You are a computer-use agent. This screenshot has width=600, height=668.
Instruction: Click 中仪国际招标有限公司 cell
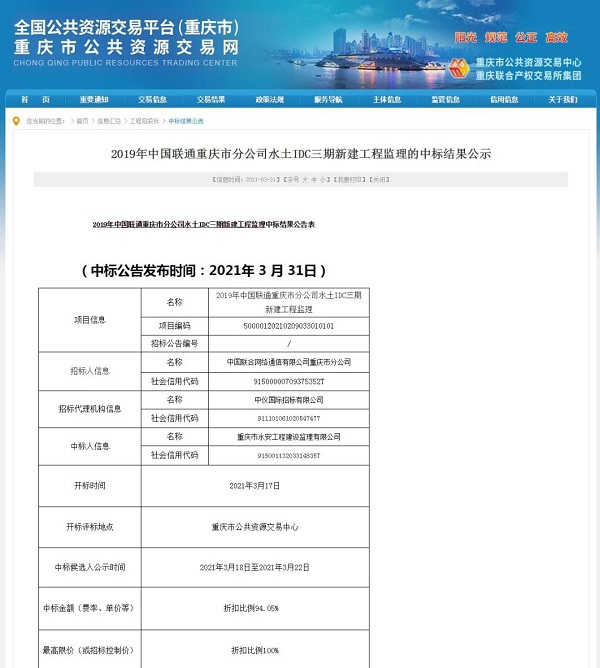coord(288,400)
